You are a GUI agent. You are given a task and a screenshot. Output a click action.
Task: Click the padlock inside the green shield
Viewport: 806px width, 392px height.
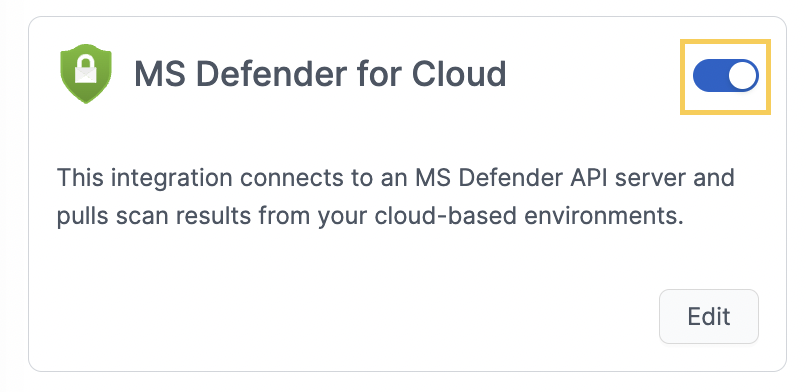(x=86, y=69)
